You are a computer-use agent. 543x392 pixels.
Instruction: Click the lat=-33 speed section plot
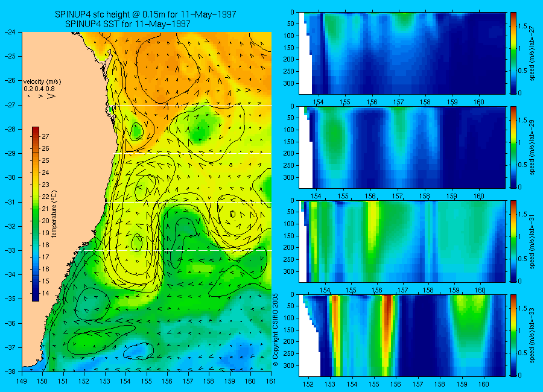[402, 335]
